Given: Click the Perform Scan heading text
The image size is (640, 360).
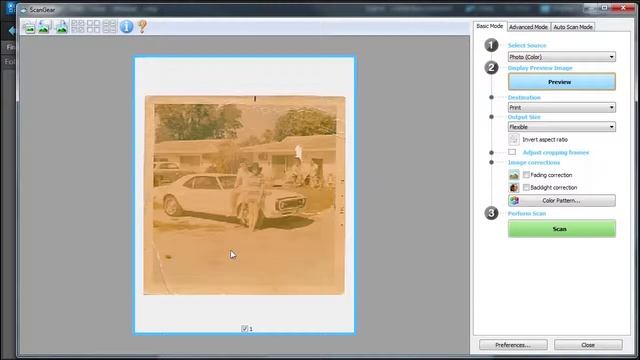Looking at the screenshot, I should 527,213.
